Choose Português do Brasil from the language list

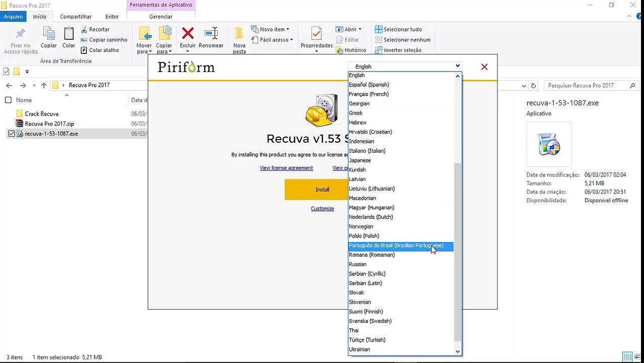[x=401, y=246]
